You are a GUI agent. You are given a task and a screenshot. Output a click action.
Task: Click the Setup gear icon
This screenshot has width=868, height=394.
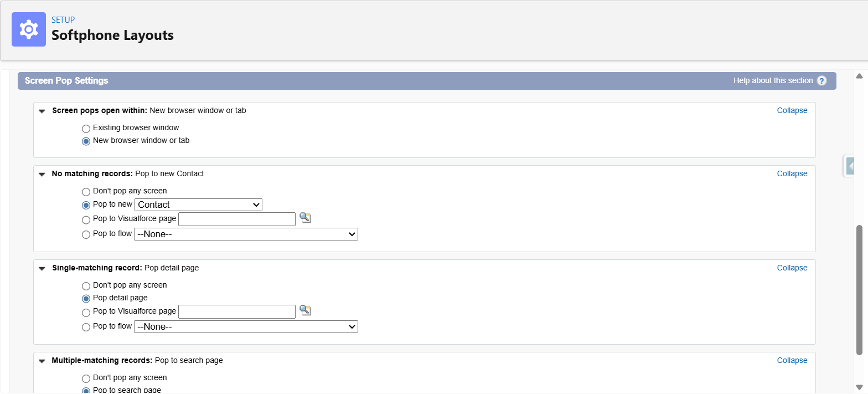pyautogui.click(x=29, y=29)
